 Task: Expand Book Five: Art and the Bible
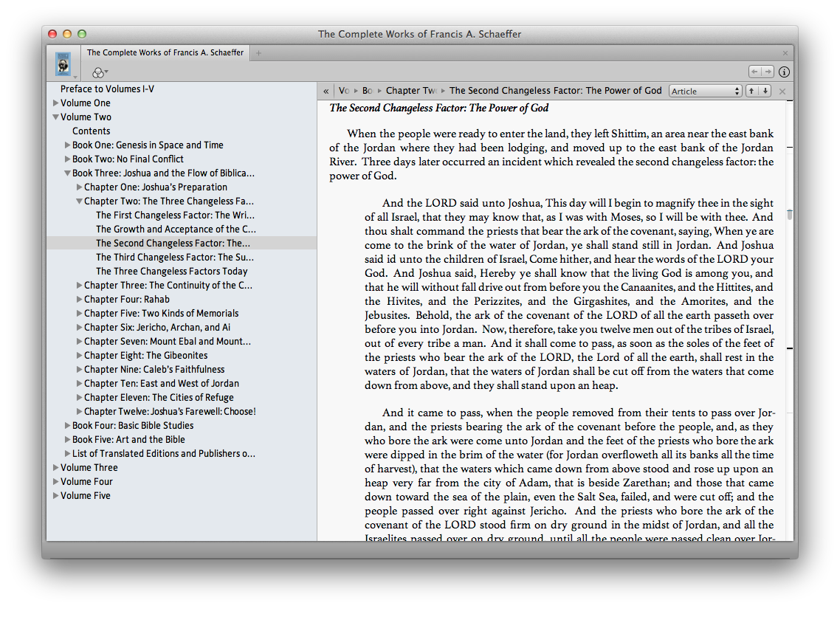(x=67, y=439)
